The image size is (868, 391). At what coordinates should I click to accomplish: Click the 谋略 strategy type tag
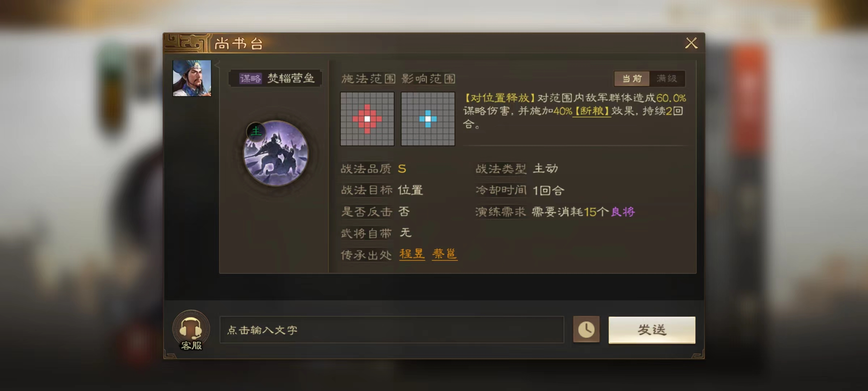click(250, 79)
